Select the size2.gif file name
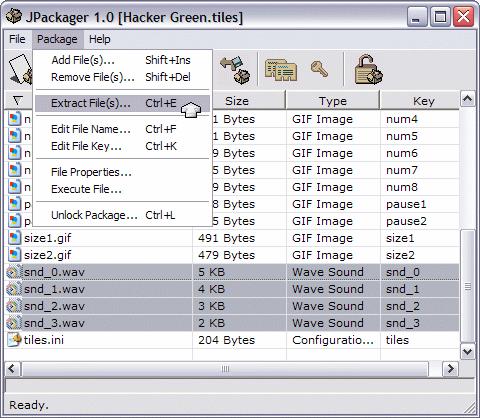The image size is (480, 418). (48, 255)
